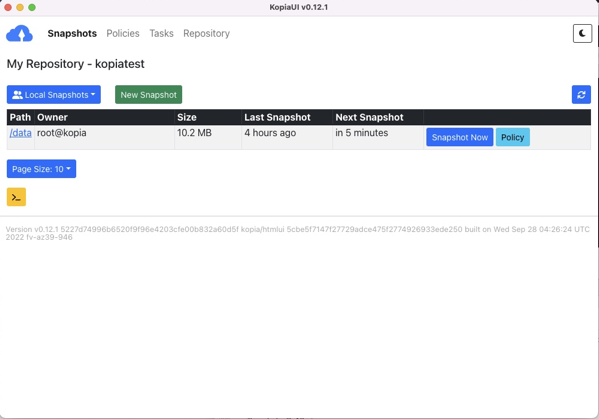Close the KopiaUI window
The height and width of the screenshot is (419, 599).
click(x=8, y=7)
